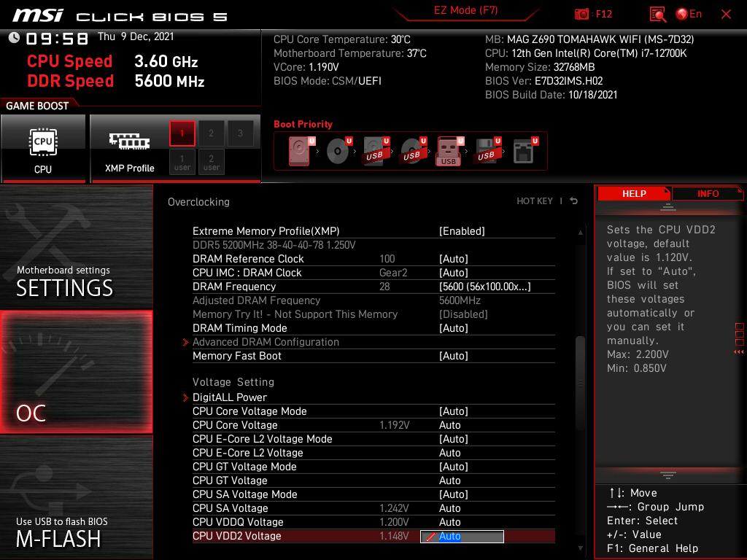Change language via En globe icon

(x=689, y=14)
